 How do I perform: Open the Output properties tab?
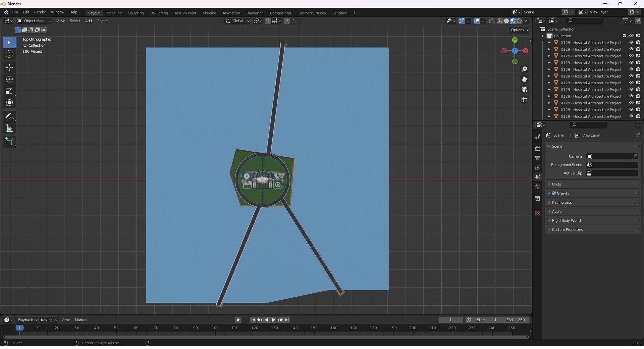click(538, 158)
